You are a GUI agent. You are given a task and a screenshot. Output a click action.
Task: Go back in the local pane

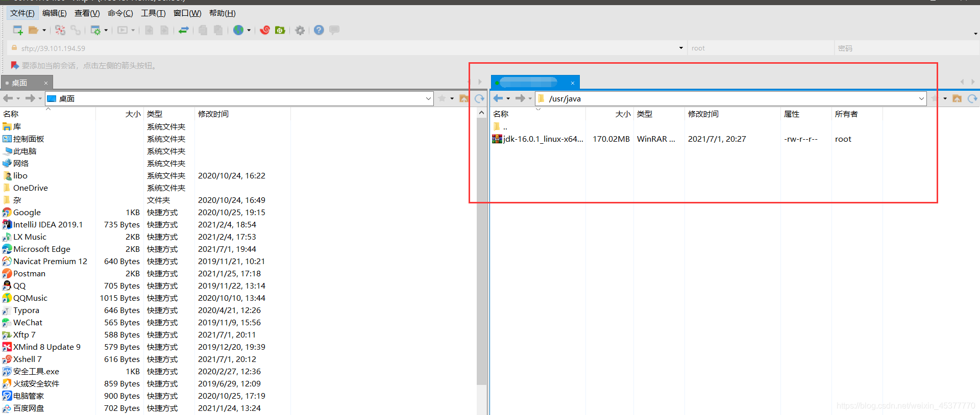coord(8,98)
